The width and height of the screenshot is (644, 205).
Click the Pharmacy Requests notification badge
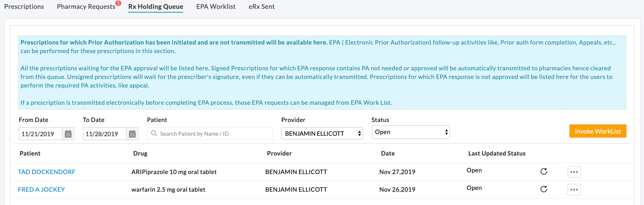coord(118,3)
